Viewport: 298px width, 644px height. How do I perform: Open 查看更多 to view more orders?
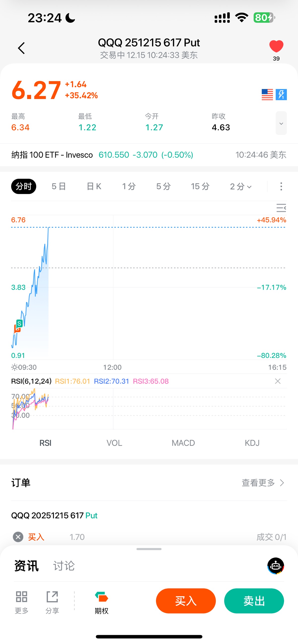click(x=263, y=483)
